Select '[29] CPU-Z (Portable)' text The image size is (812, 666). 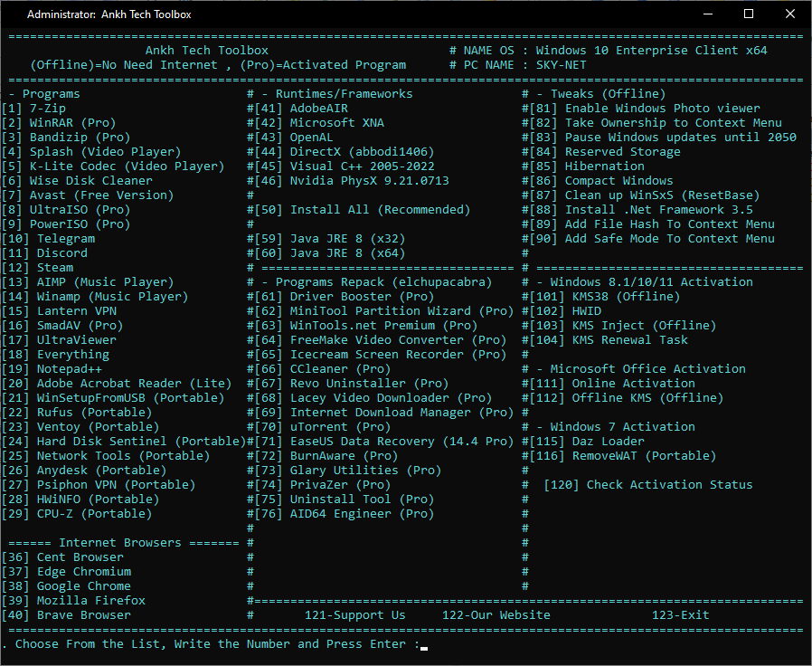tap(77, 515)
